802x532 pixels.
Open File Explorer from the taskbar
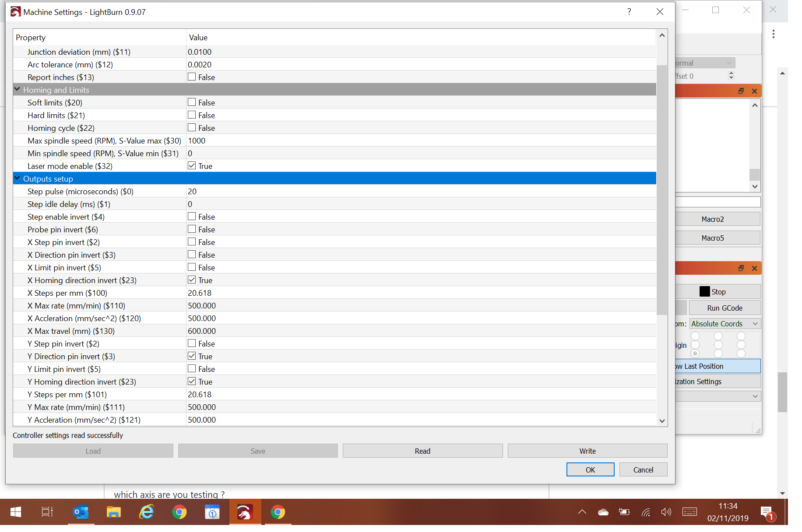[114, 512]
